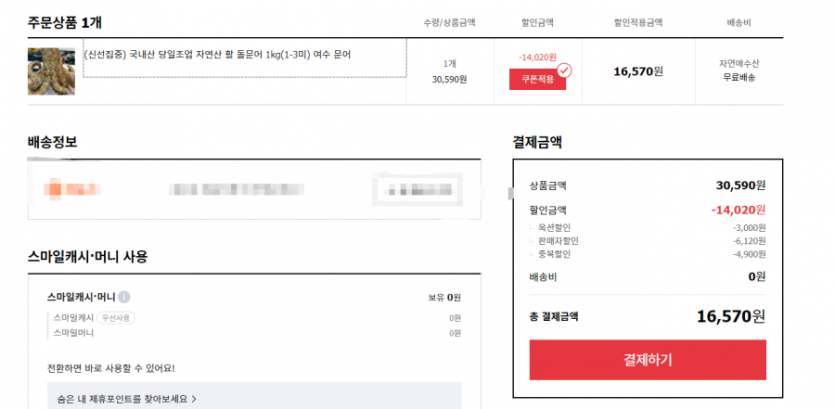Click the 무료배송 shipping label

tap(738, 77)
